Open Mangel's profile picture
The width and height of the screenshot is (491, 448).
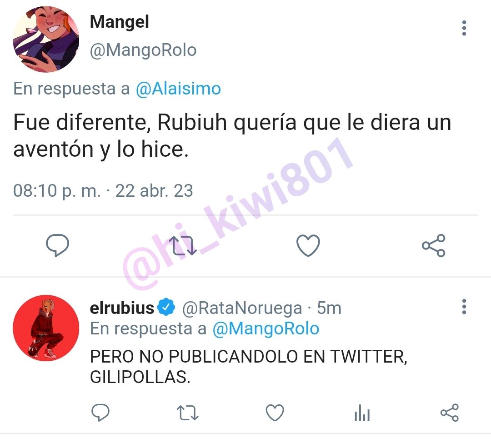click(46, 39)
